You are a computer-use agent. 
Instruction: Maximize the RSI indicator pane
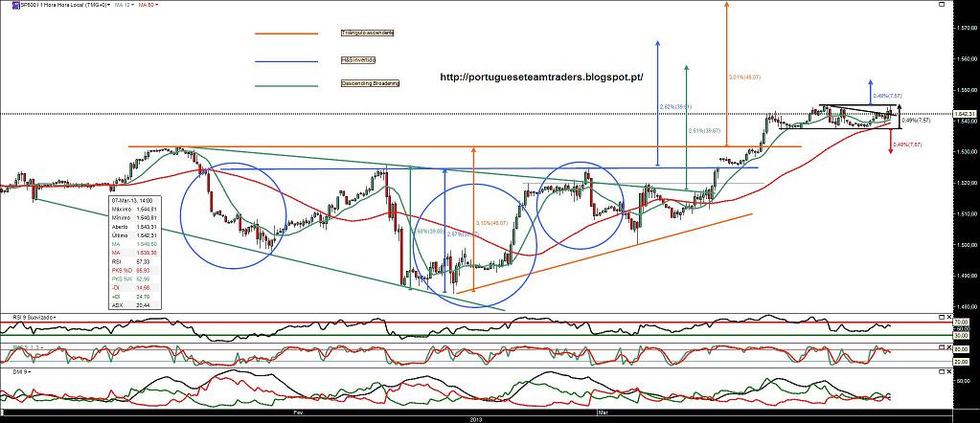coord(944,318)
